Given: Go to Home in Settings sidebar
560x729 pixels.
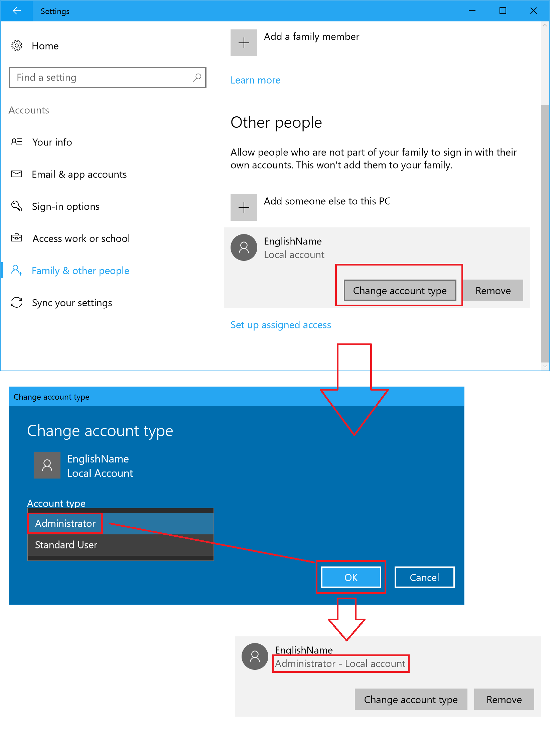Looking at the screenshot, I should point(45,46).
